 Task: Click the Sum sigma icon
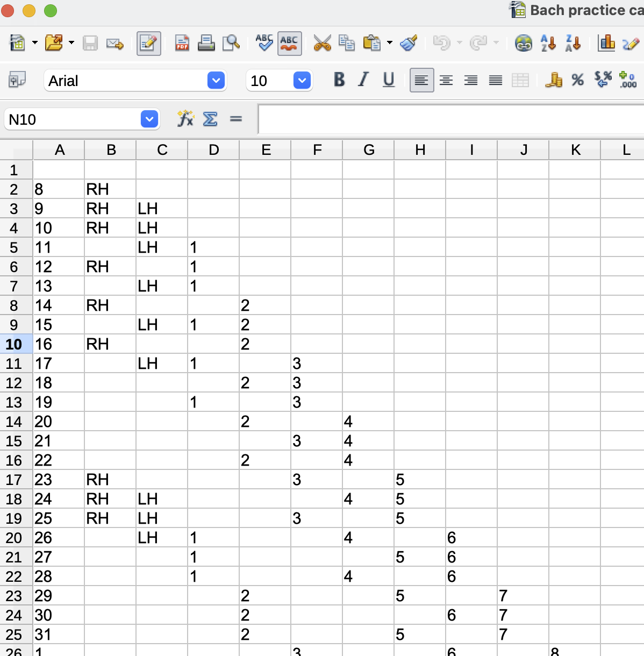(210, 119)
